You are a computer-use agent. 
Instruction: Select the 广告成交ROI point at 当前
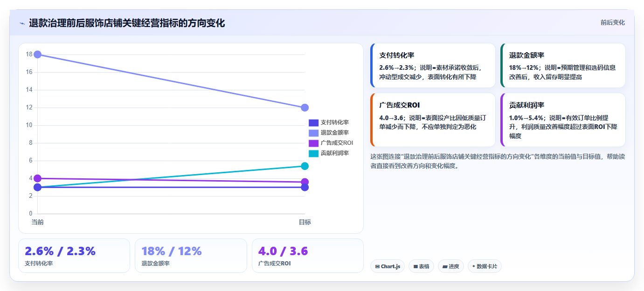pos(38,178)
